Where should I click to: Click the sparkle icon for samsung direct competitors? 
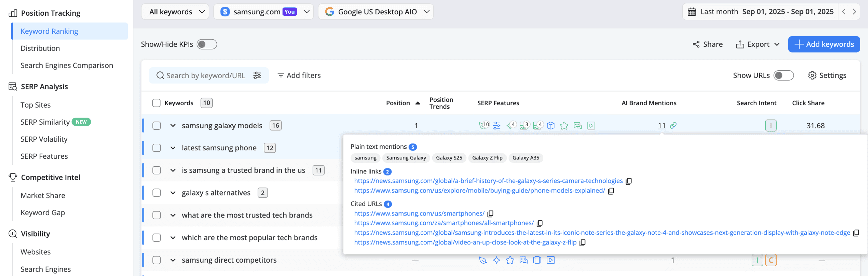tap(496, 260)
